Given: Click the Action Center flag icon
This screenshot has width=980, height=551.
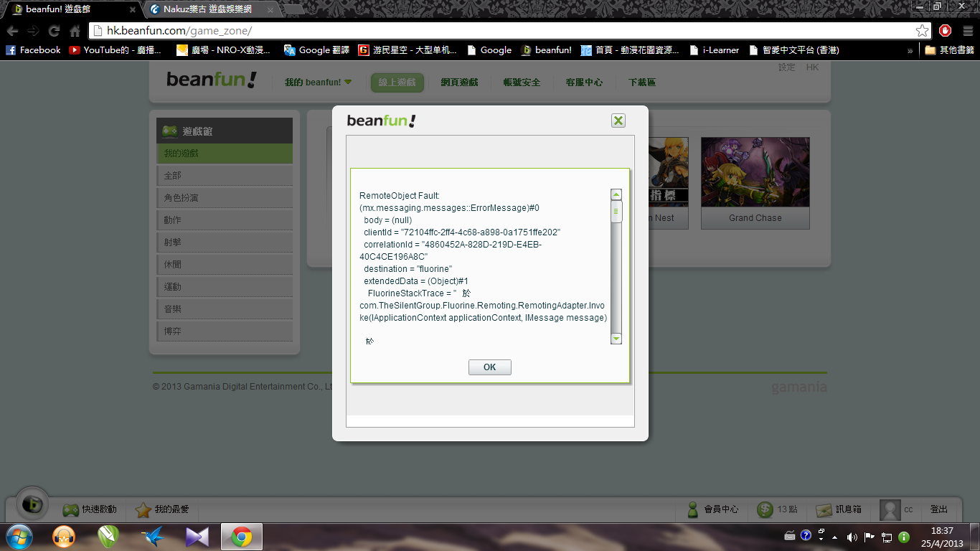Looking at the screenshot, I should (x=869, y=537).
